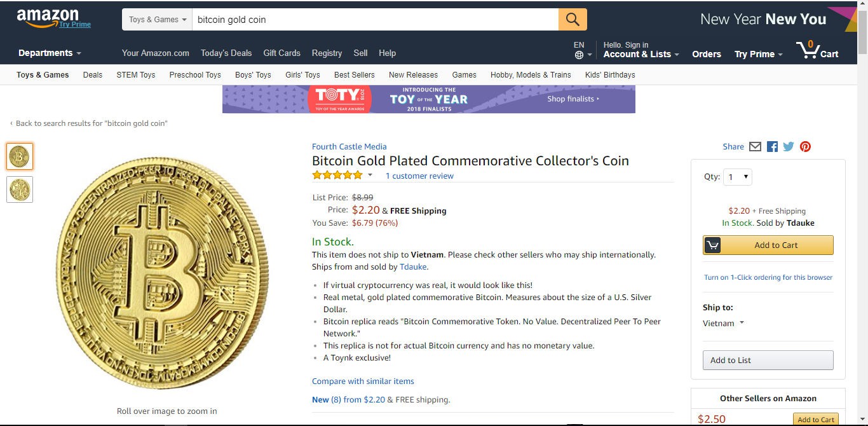Pin the product to Pinterest
Viewport: 868px width, 426px height.
click(x=805, y=146)
